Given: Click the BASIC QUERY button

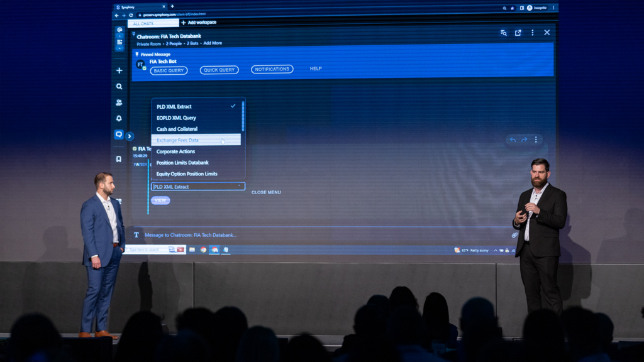Looking at the screenshot, I should click(169, 70).
